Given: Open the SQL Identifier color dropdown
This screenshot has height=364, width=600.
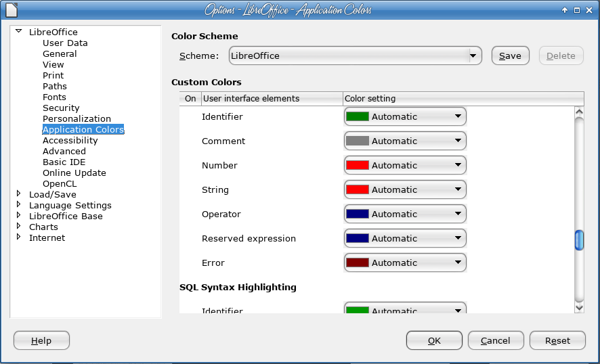Looking at the screenshot, I should tap(405, 308).
